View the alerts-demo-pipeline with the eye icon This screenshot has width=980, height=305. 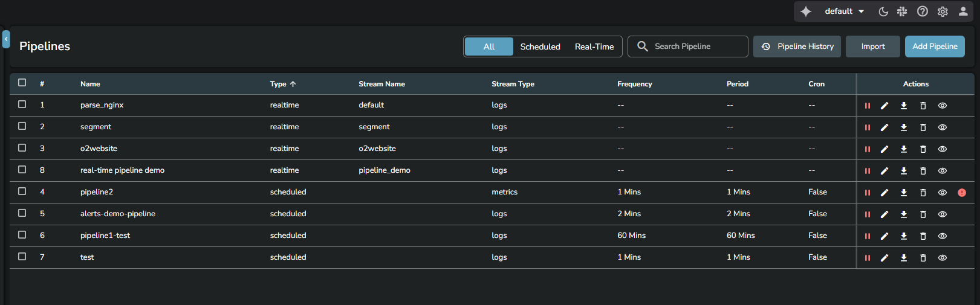[x=942, y=214]
